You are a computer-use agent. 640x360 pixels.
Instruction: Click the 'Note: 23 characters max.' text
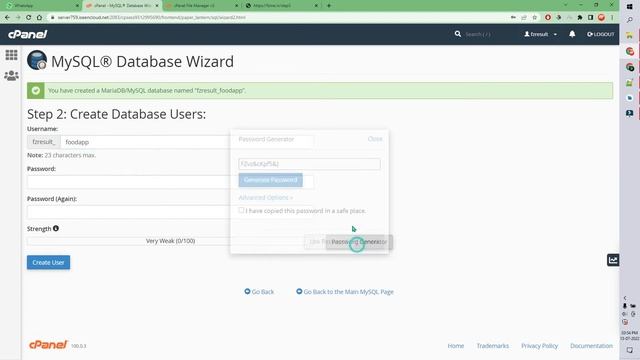point(62,155)
